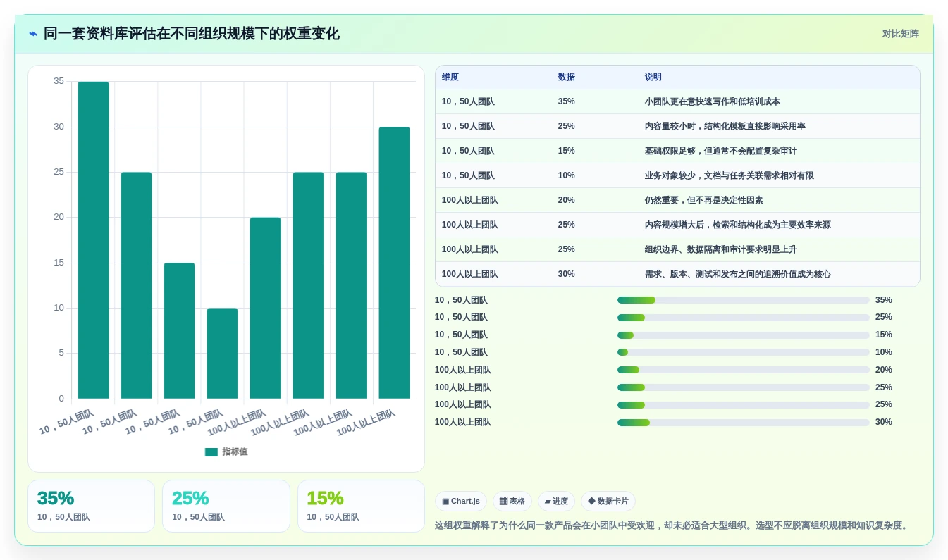Click the 30% progress bar
This screenshot has height=560, width=948.
click(x=744, y=423)
